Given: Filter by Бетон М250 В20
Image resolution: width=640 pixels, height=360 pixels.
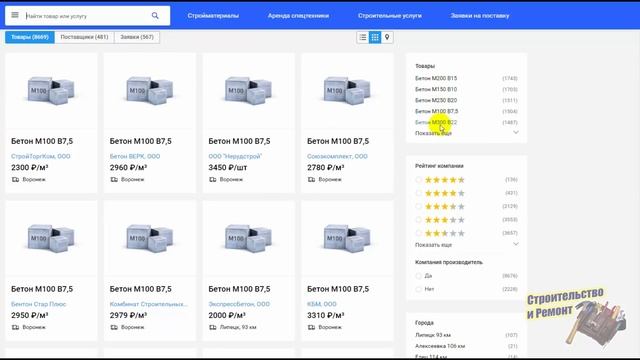Looking at the screenshot, I should click(436, 100).
